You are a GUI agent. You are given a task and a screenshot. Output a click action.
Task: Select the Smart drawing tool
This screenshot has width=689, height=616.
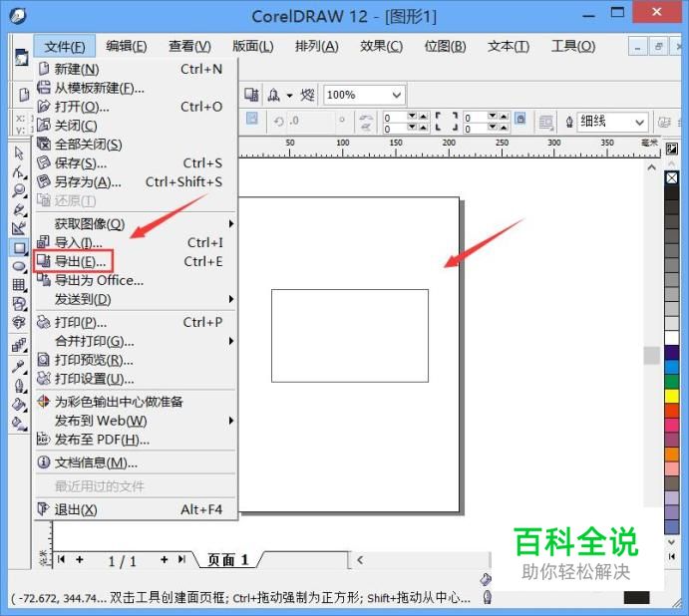[x=19, y=228]
